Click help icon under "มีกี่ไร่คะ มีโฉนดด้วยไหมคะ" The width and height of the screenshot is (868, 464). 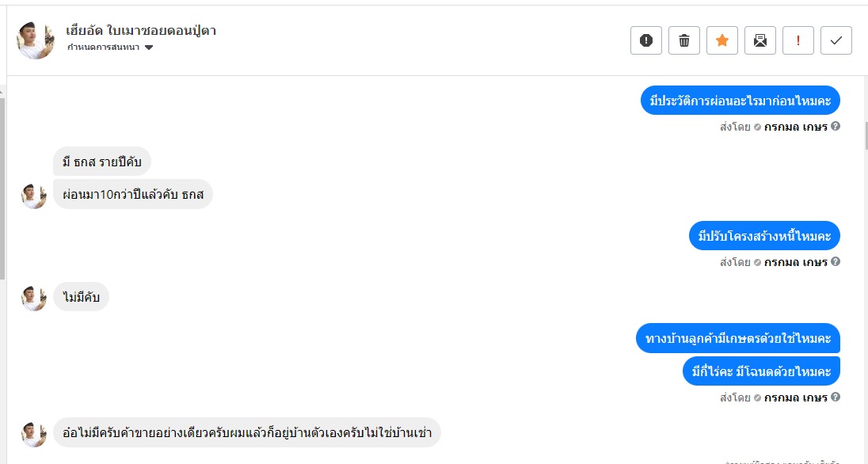click(836, 397)
